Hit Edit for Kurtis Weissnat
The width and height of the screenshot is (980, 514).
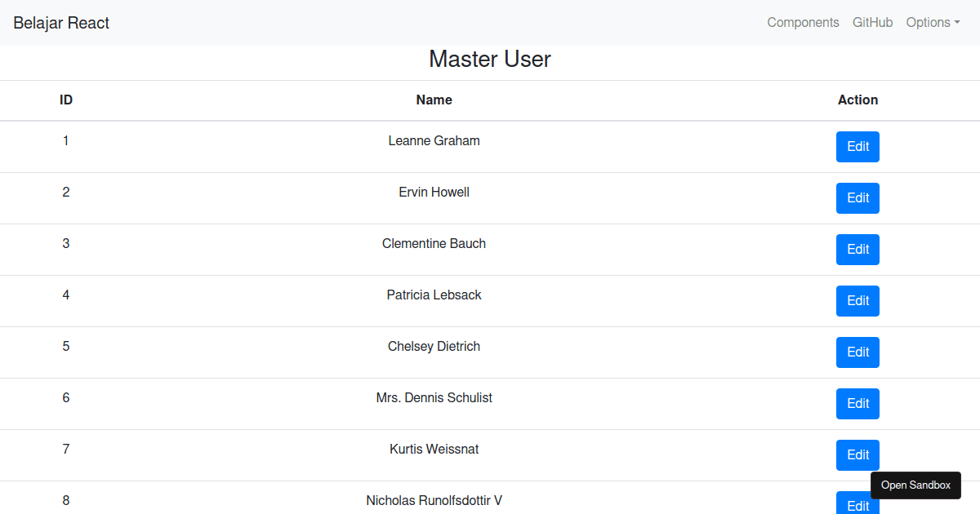(x=857, y=455)
